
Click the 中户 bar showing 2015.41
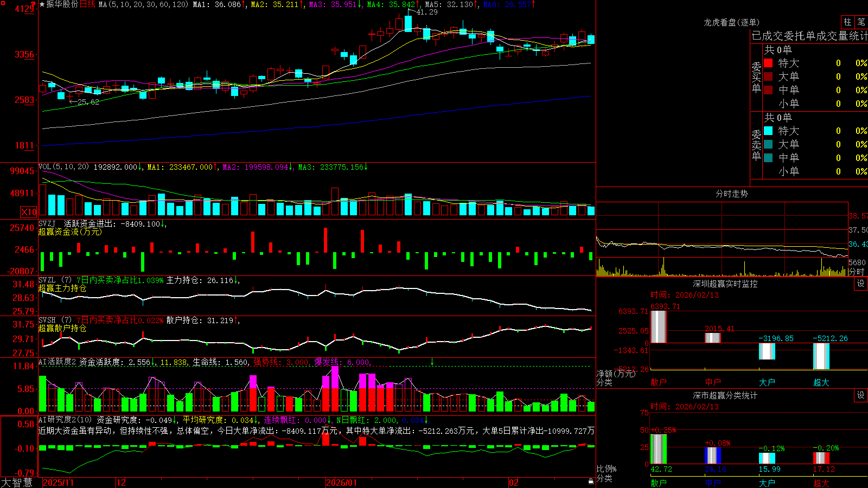(x=712, y=338)
